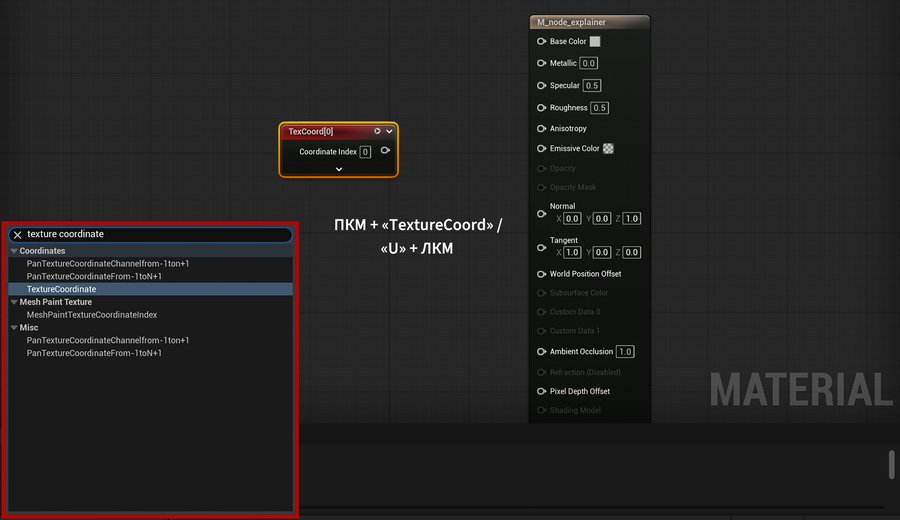Screen dimensions: 900x520
Task: Edit the Specular 0.5 value field
Action: 592,86
